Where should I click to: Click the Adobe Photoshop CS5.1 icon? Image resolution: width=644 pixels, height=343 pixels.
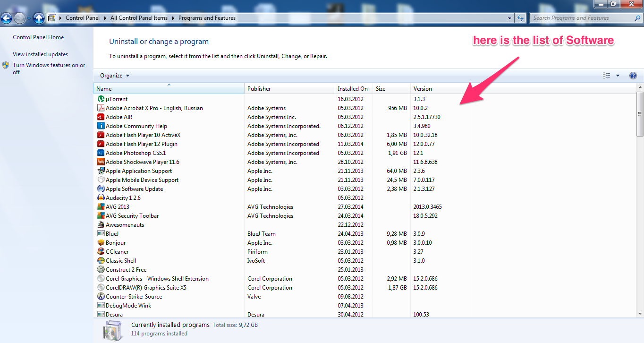(x=101, y=153)
